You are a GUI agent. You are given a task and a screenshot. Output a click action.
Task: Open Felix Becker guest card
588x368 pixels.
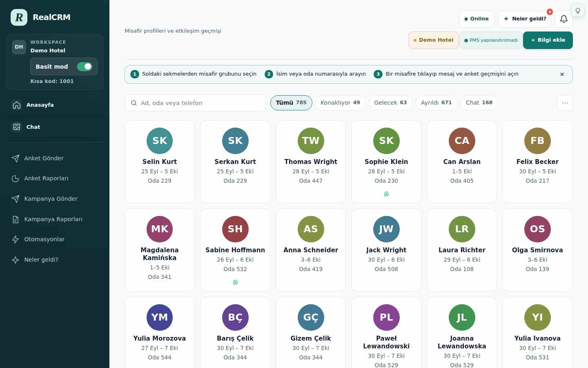pos(537,162)
